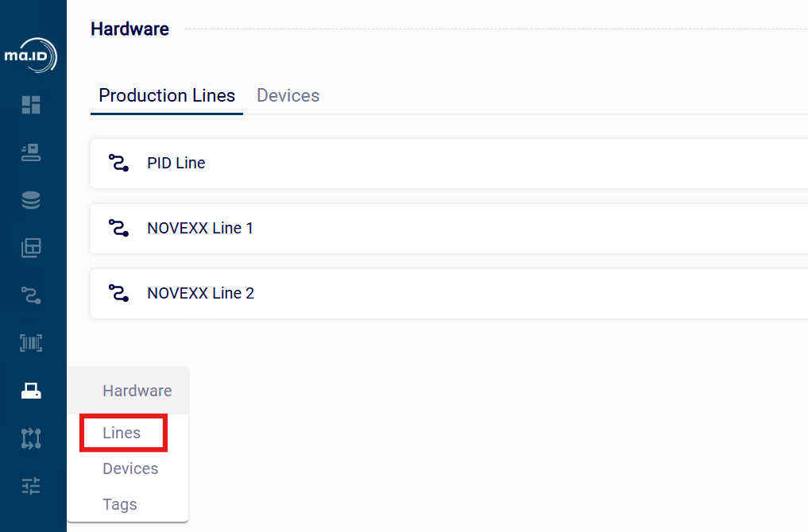
Task: Open the database stack sidebar icon
Action: [31, 200]
